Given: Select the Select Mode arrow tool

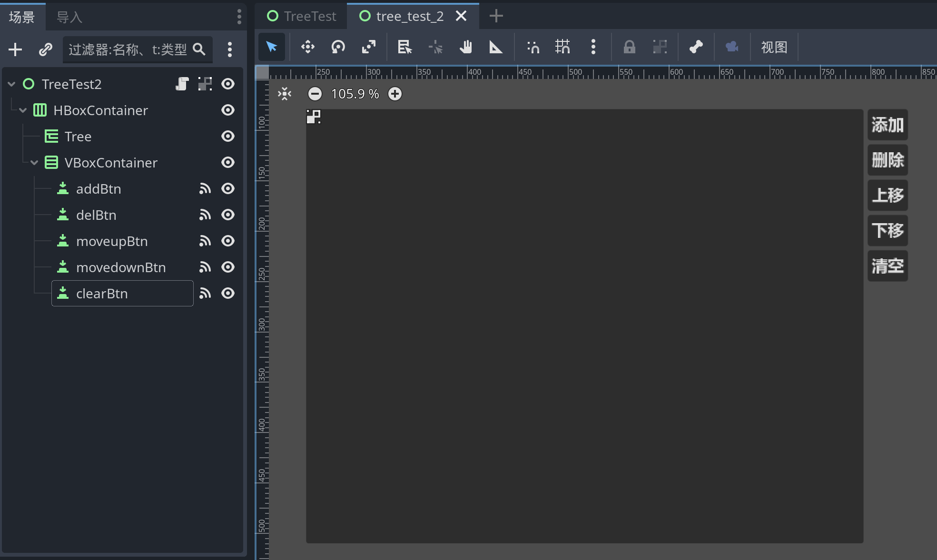Looking at the screenshot, I should point(272,47).
